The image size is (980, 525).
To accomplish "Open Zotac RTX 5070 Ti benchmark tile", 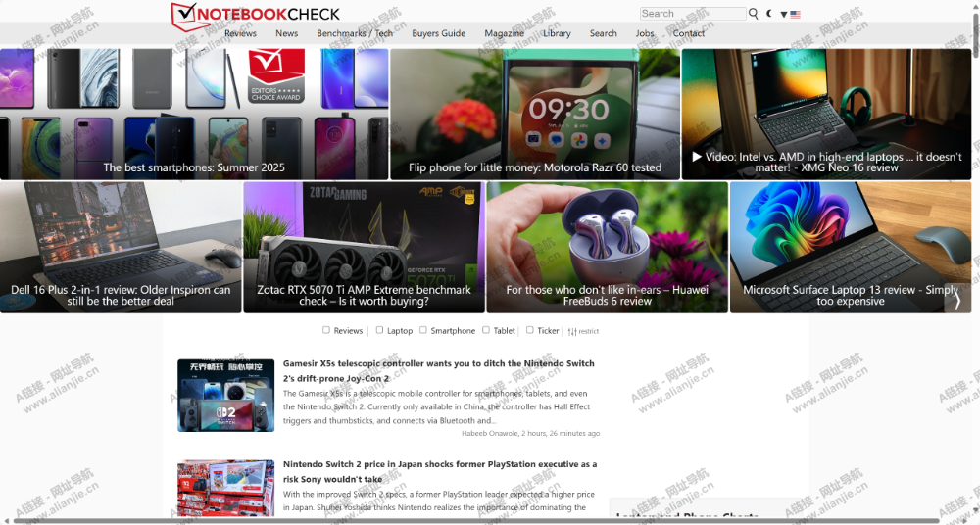I will (x=364, y=248).
